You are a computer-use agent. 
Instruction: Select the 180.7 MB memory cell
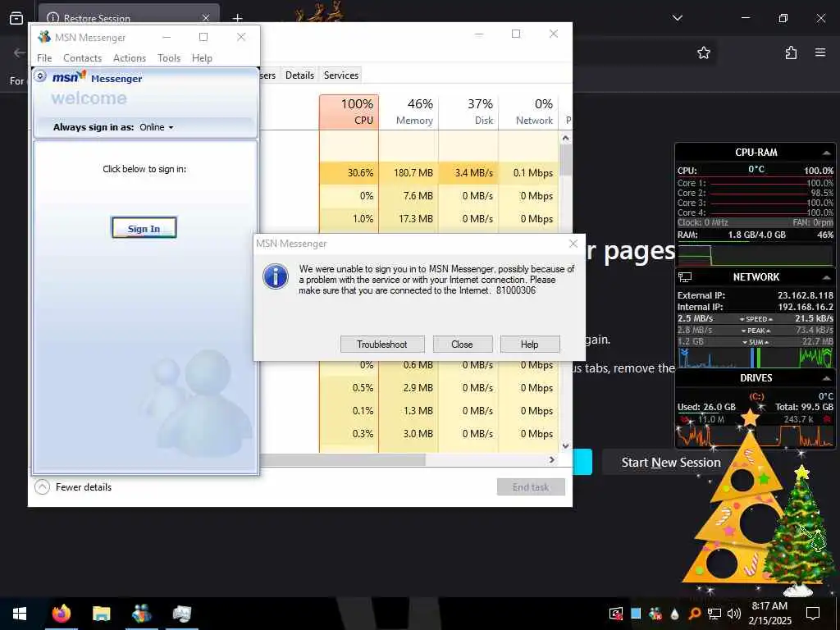coord(409,172)
